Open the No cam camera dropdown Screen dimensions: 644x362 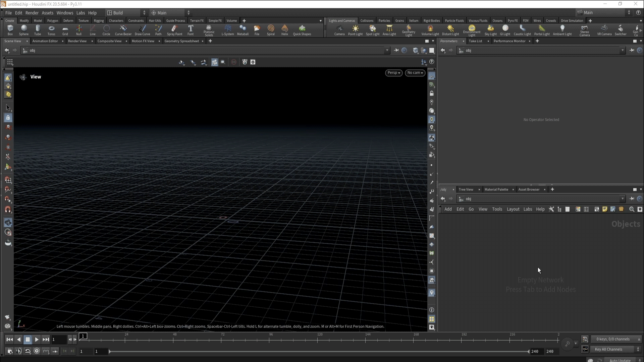coord(415,73)
